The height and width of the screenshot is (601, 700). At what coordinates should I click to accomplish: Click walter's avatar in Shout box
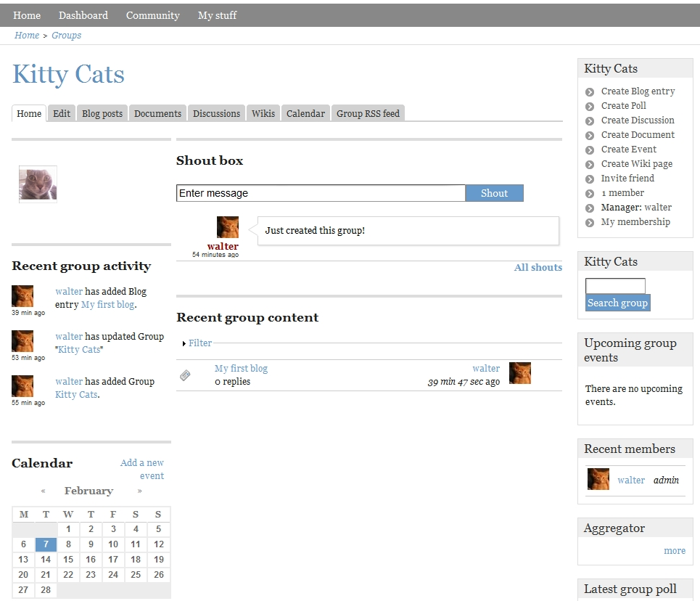pos(228,227)
